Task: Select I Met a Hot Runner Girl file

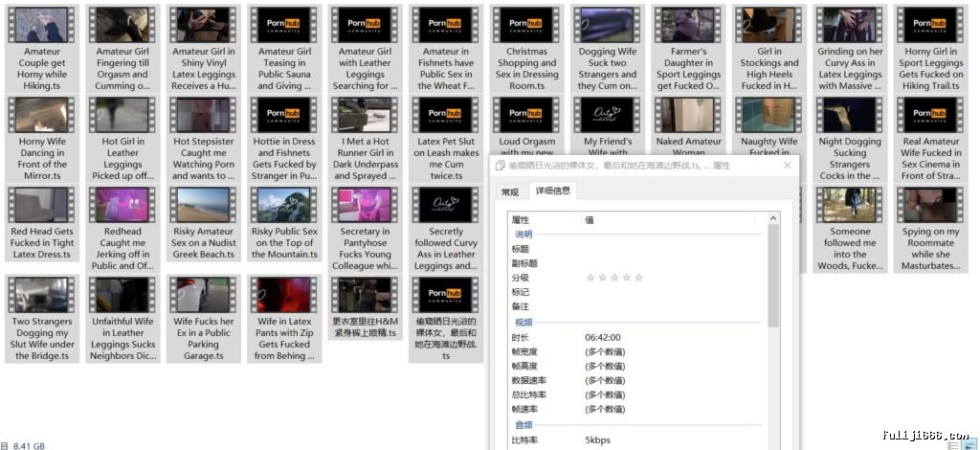Action: 365,139
